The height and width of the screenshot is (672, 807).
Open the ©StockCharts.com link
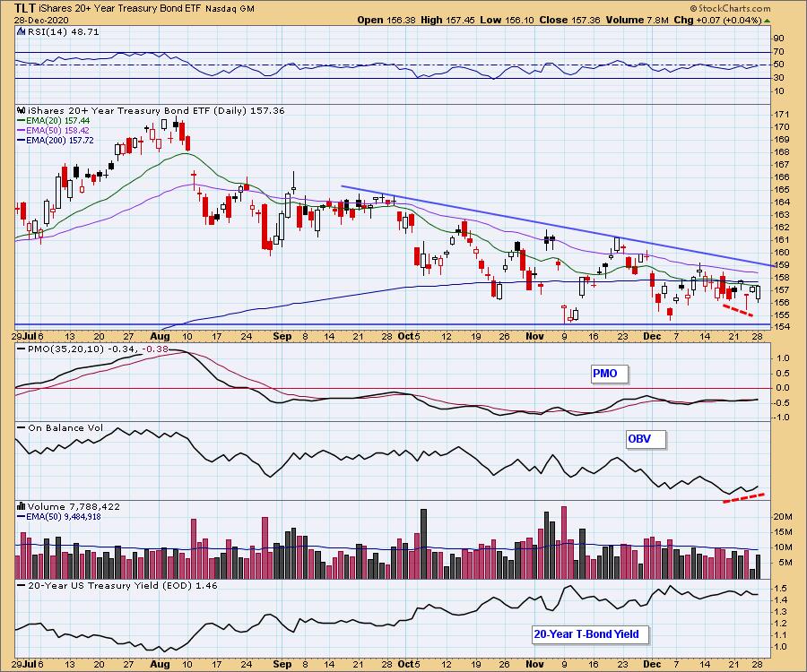(x=730, y=8)
